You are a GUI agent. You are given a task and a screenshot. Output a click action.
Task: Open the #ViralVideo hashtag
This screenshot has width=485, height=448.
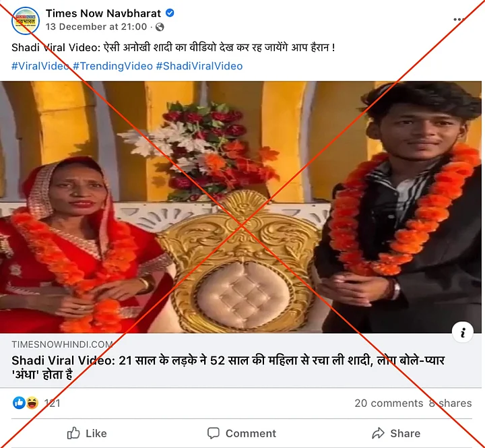(40, 66)
